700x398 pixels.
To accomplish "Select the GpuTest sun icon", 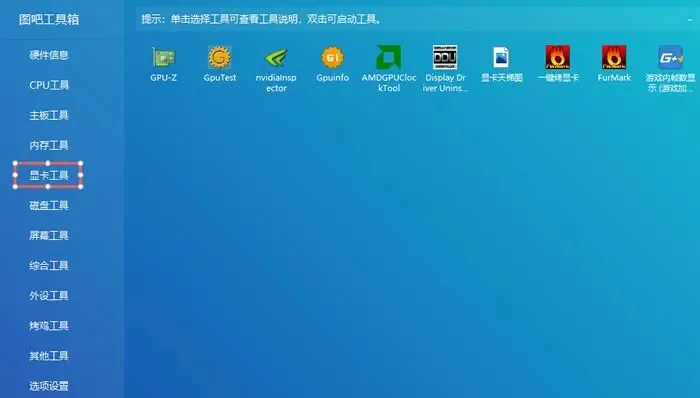I will (220, 58).
